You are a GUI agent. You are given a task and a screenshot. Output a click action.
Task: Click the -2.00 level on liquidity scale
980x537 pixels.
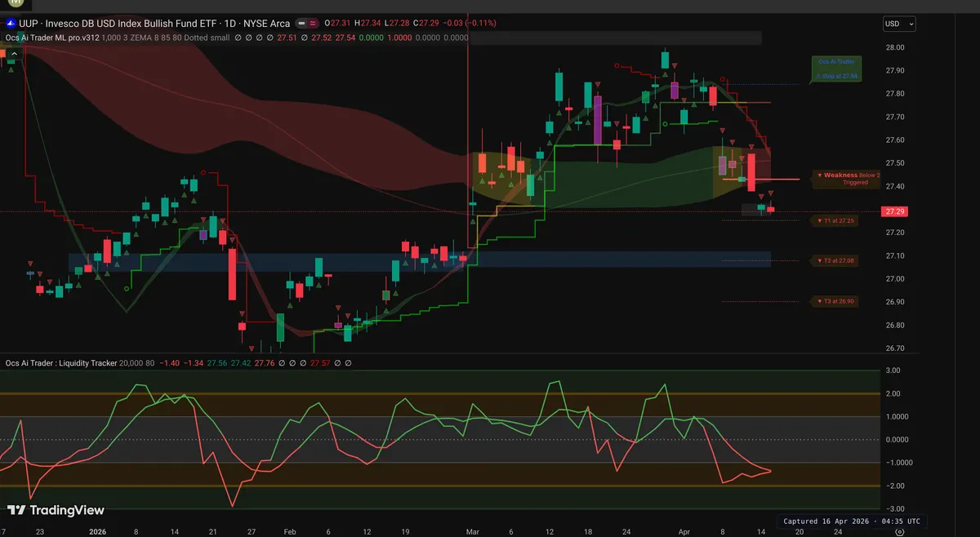pyautogui.click(x=895, y=486)
